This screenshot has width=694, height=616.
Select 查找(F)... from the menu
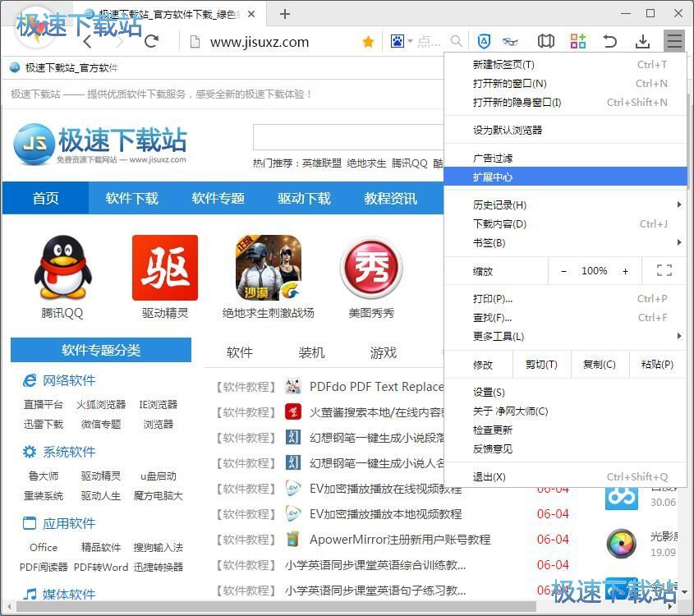565,317
